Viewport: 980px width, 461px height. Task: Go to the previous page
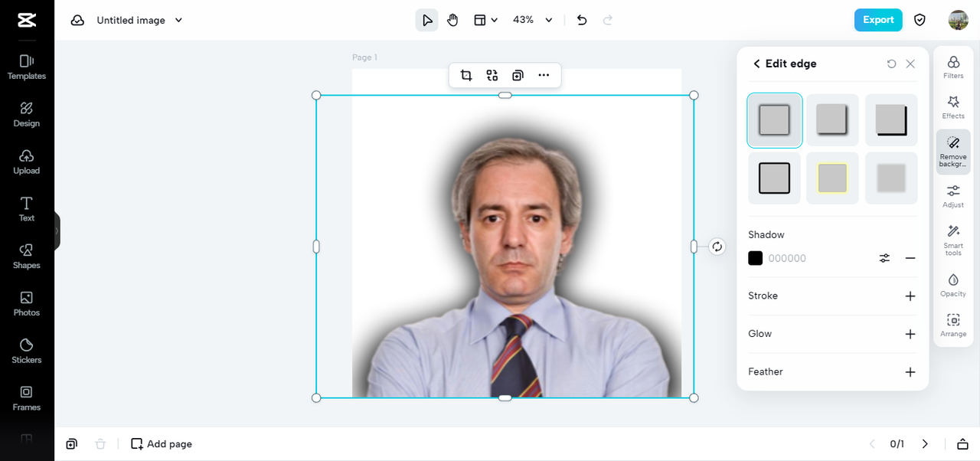(x=871, y=444)
